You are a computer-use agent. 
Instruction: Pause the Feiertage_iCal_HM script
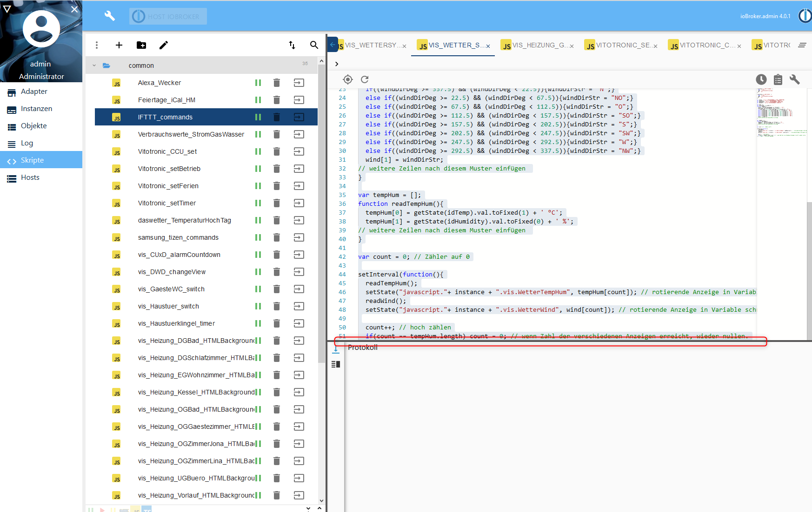pos(258,100)
